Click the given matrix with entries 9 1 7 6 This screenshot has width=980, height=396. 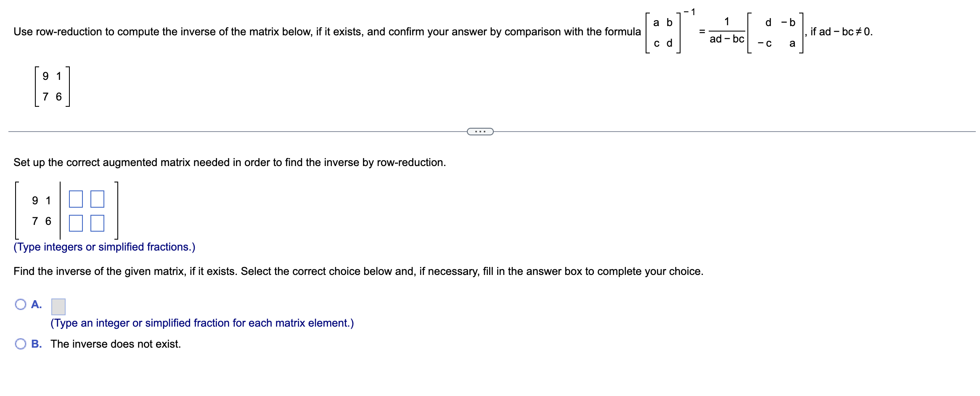click(53, 85)
